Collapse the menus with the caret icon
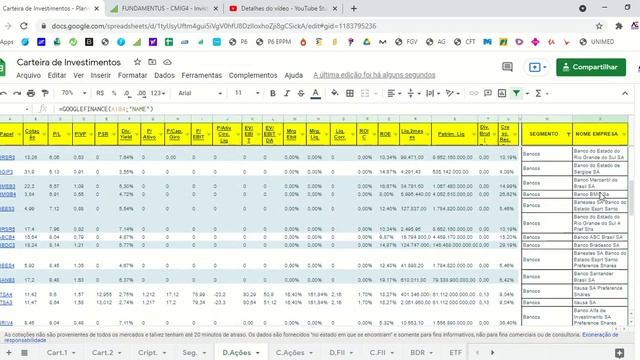The width and height of the screenshot is (640, 360). click(x=625, y=93)
